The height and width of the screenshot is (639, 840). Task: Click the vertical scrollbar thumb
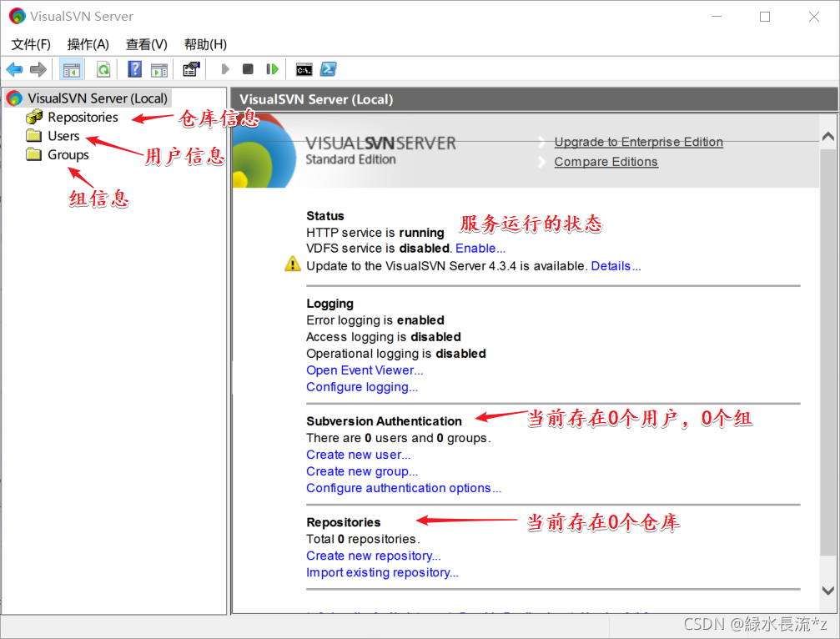(x=827, y=352)
